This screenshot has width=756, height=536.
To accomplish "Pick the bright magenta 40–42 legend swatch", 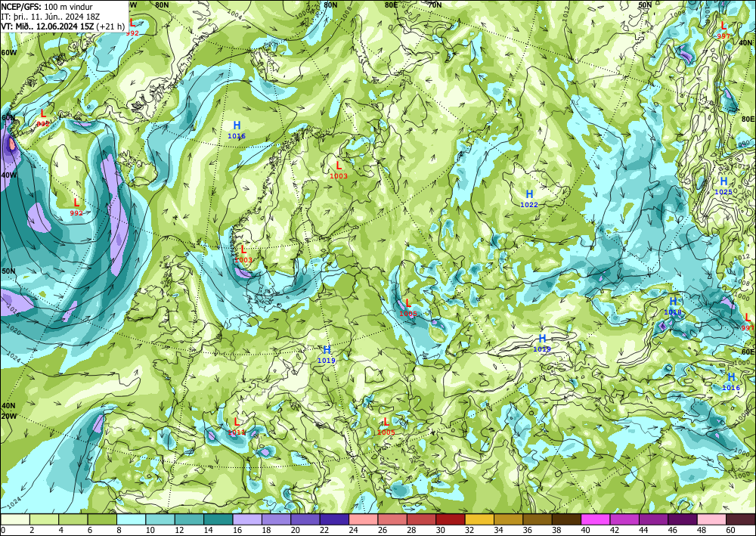I will coord(596,519).
